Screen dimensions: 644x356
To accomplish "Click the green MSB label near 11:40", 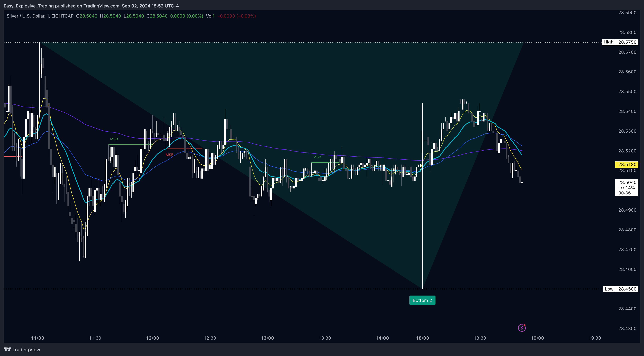I will click(x=114, y=139).
